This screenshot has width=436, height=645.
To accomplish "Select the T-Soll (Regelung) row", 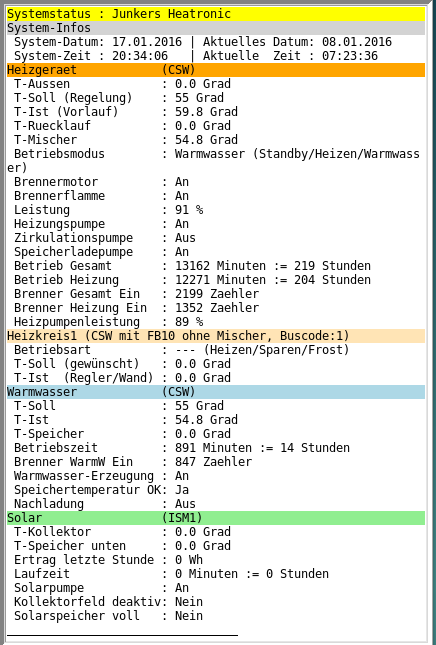I will 119,98.
